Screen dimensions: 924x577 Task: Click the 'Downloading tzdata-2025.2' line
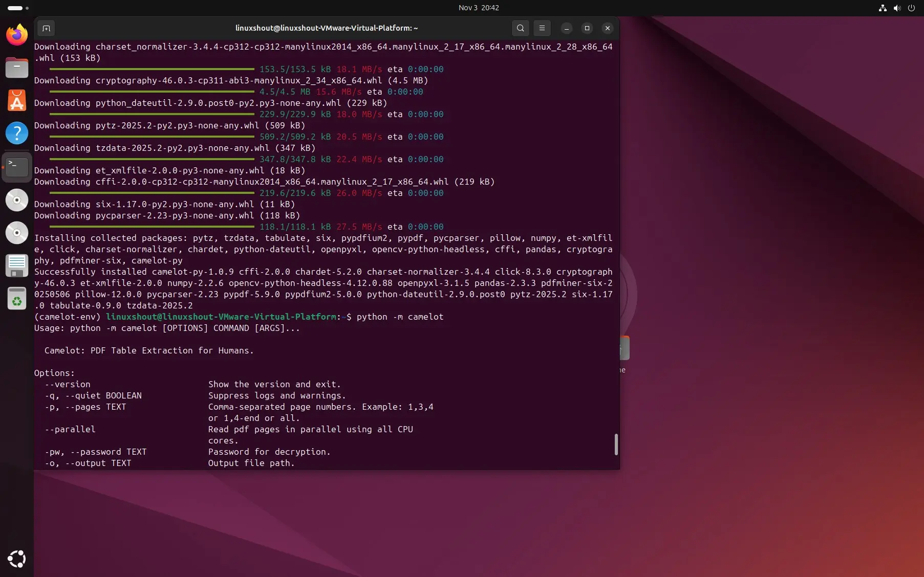(x=175, y=148)
